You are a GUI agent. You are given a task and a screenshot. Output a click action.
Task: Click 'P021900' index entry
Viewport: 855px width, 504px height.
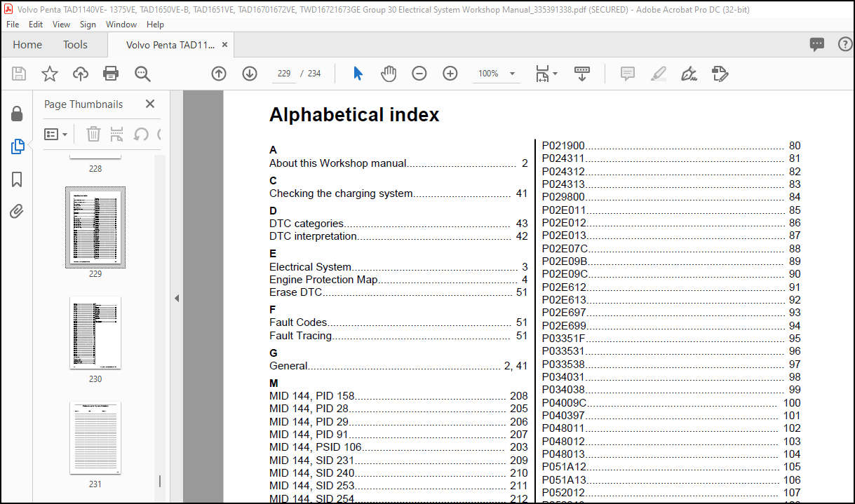(671, 146)
